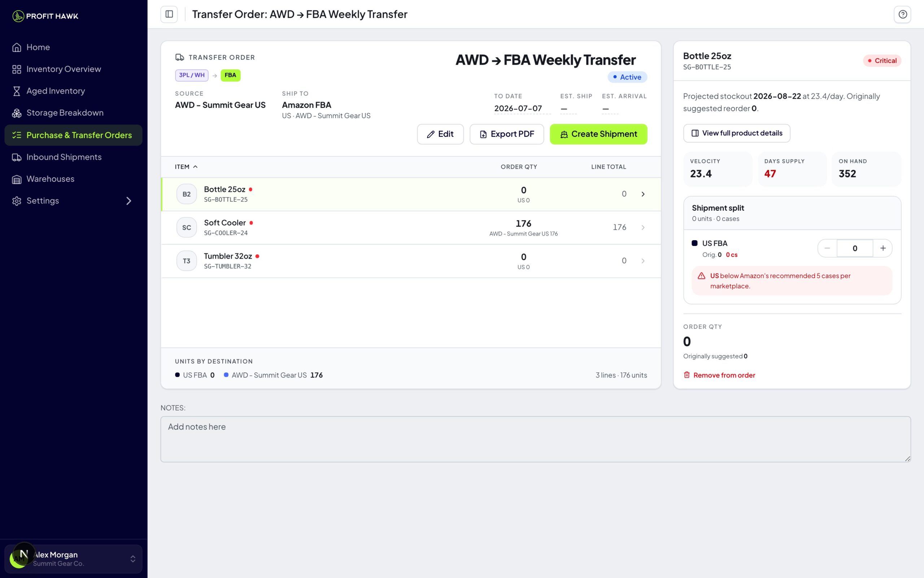The height and width of the screenshot is (578, 924).
Task: Click the US FBA quantity input field
Action: click(855, 248)
